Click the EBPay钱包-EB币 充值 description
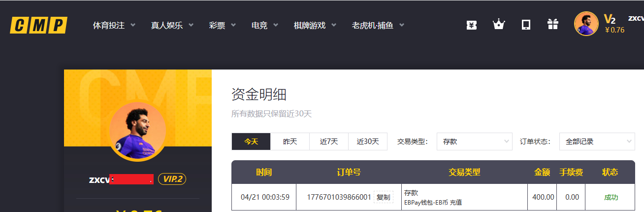The width and height of the screenshot is (644, 212). click(433, 202)
